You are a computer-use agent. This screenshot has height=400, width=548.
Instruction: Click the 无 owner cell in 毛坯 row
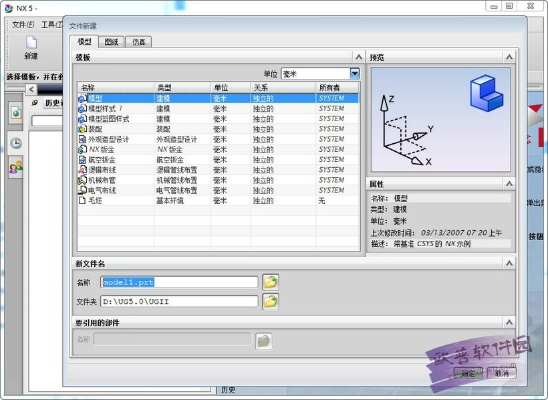[x=322, y=201]
